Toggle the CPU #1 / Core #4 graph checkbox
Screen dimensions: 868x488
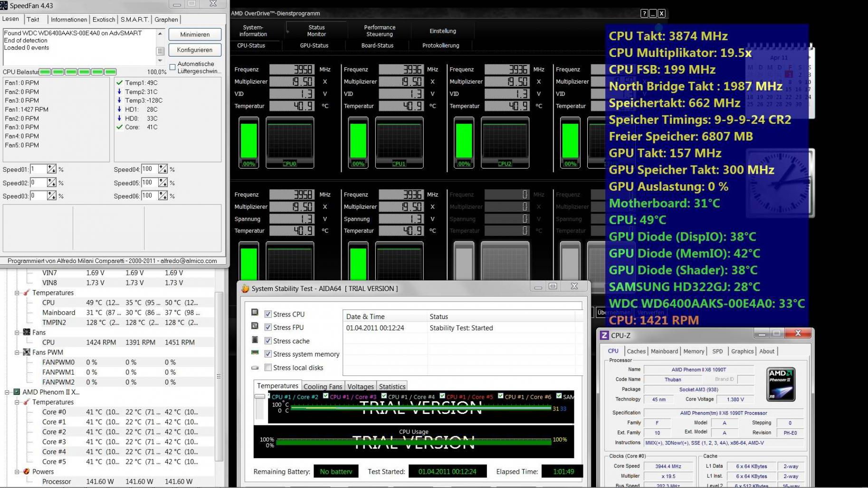tap(384, 396)
